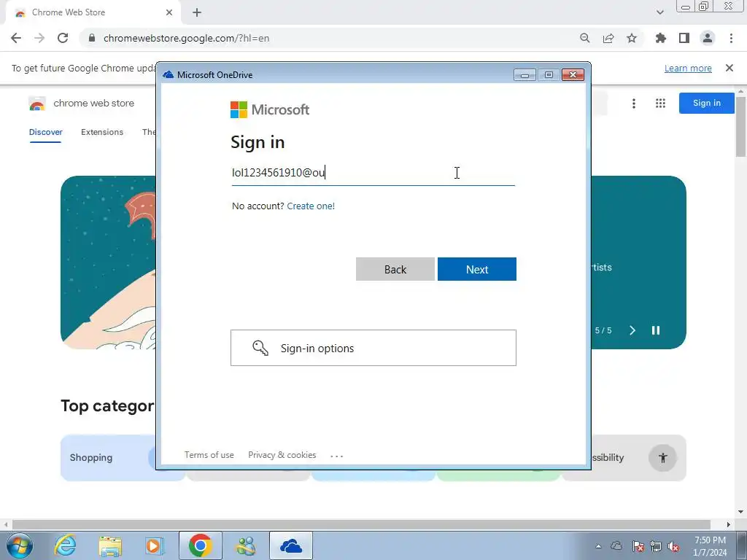The image size is (747, 560).
Task: Open Chrome profile avatar
Action: pos(708,38)
